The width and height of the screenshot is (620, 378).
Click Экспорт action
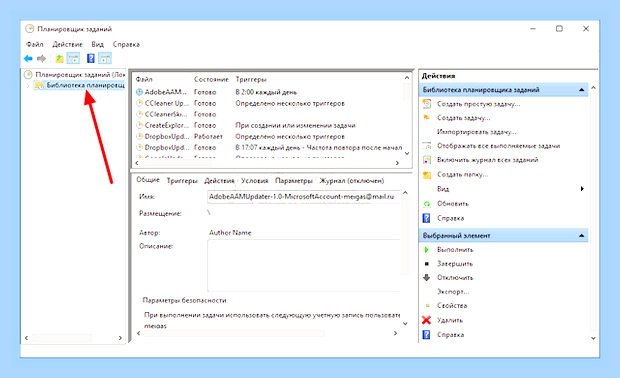[x=453, y=292]
